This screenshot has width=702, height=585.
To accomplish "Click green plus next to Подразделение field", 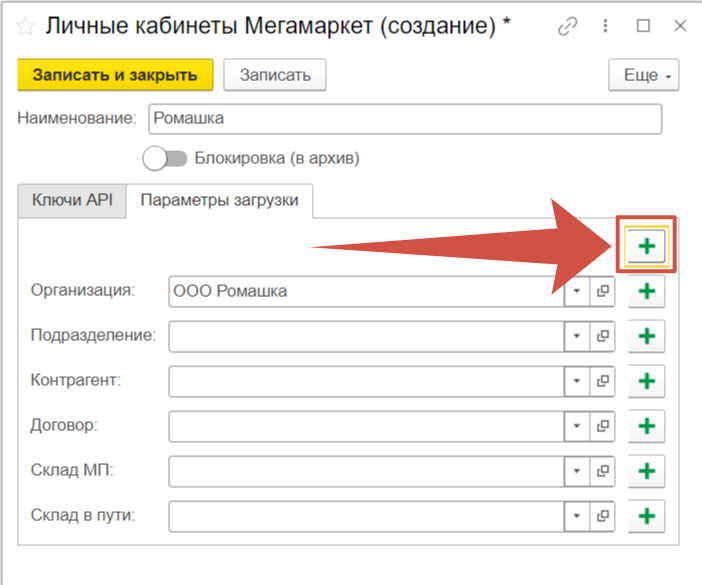I will (646, 336).
